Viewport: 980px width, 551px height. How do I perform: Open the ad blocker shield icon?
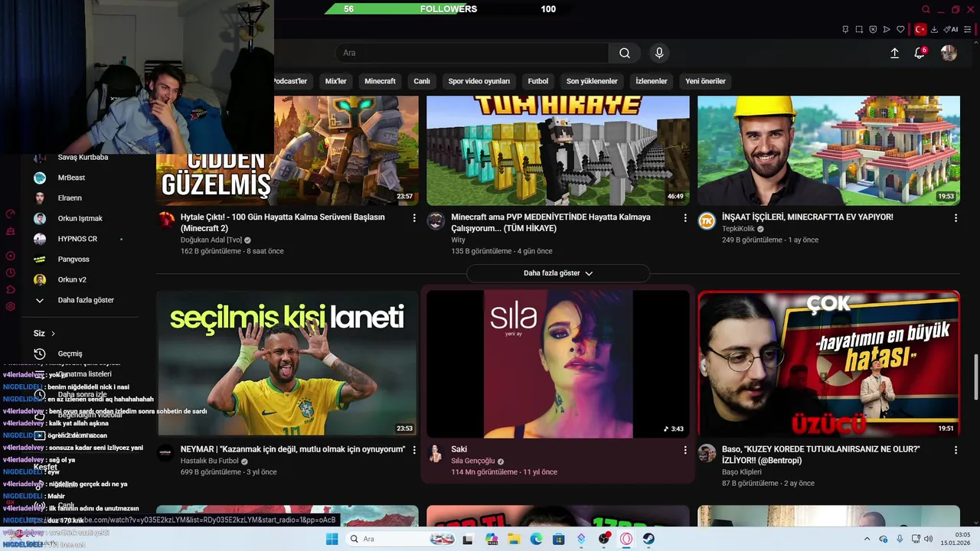click(x=873, y=29)
